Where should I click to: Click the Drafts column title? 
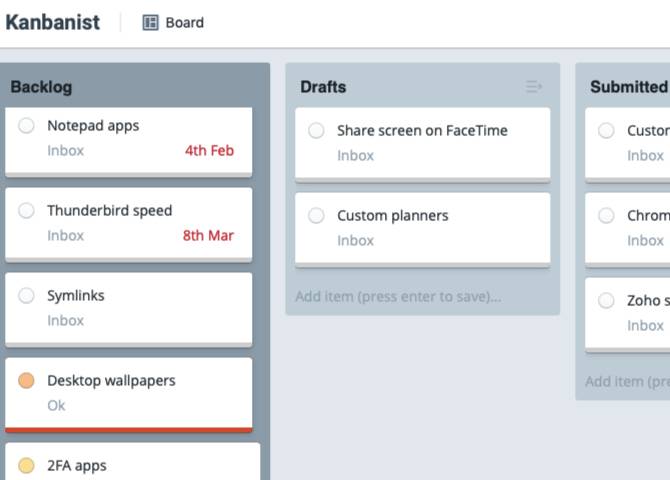pos(323,87)
